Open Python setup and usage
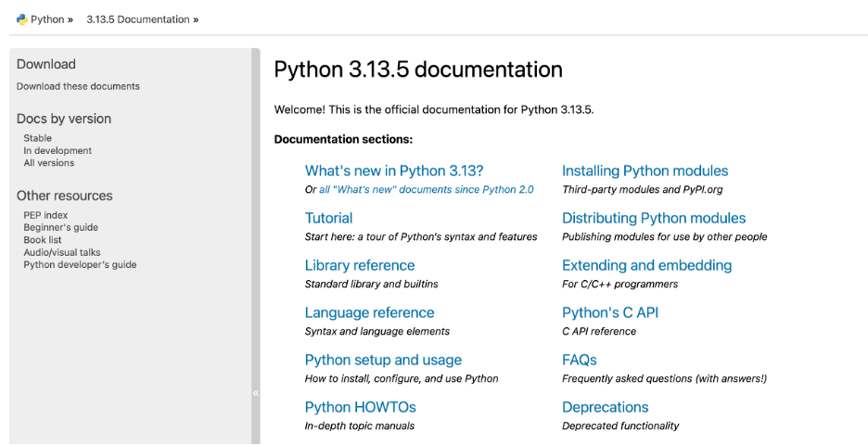This screenshot has width=868, height=445. point(383,360)
